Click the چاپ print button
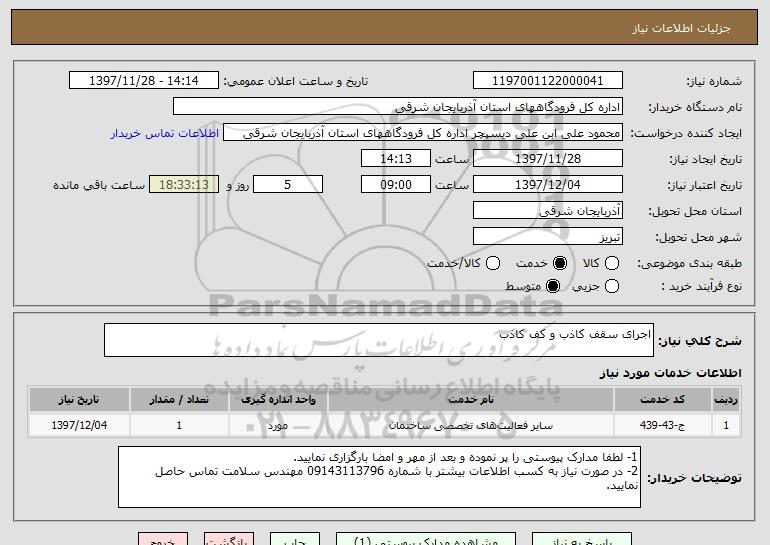Screen dimensions: 770x545 (295, 539)
